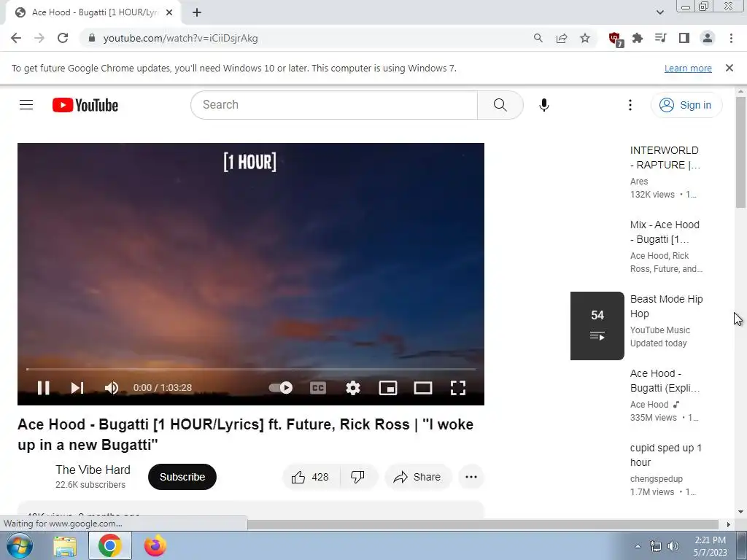Dismiss the Chrome update notification bar

[729, 68]
